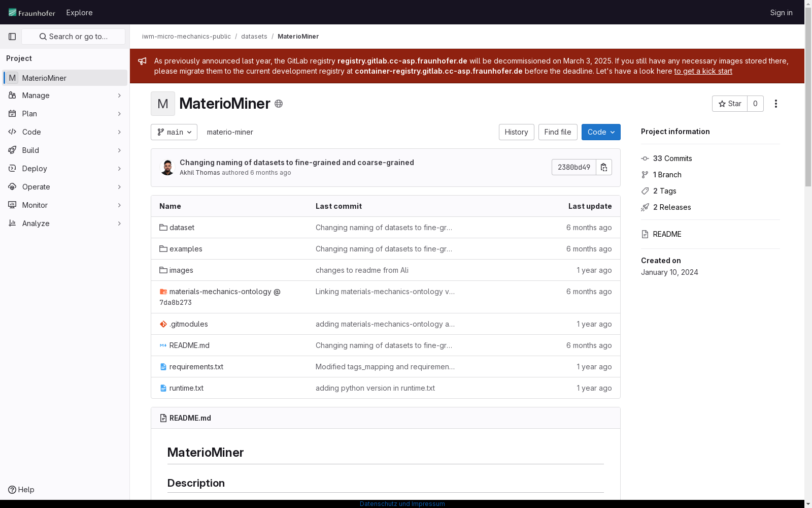Expand the Operate menu chevron
812x508 pixels.
(x=119, y=187)
